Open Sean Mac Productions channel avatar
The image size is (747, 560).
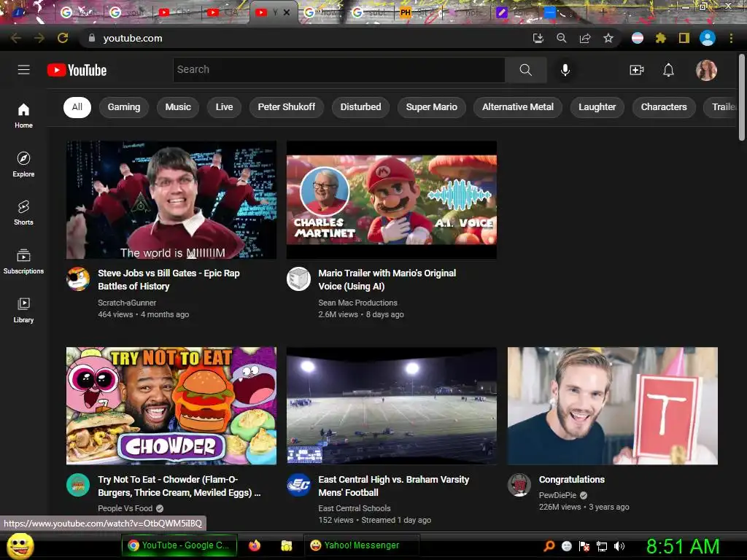298,279
